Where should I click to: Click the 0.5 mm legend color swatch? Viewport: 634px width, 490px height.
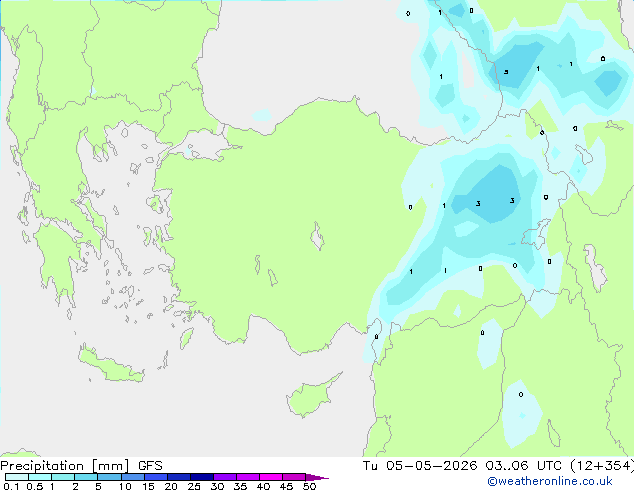click(x=40, y=477)
